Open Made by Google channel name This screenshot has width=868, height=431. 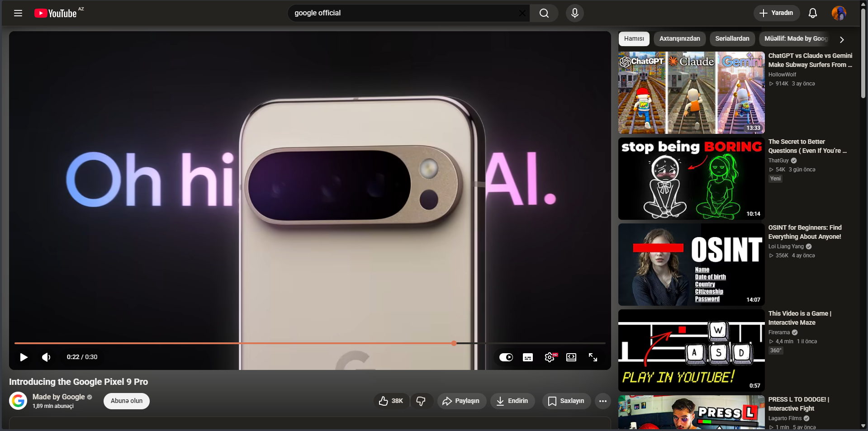tap(59, 397)
